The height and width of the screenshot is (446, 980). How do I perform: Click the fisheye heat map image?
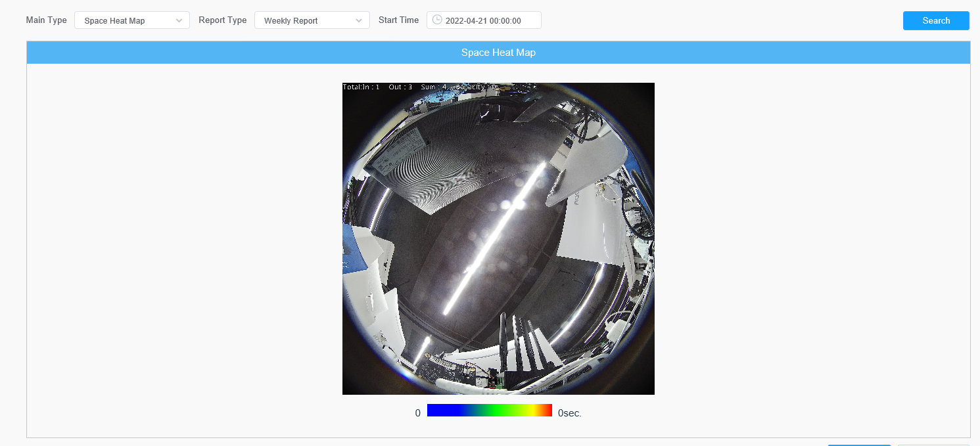coord(498,238)
